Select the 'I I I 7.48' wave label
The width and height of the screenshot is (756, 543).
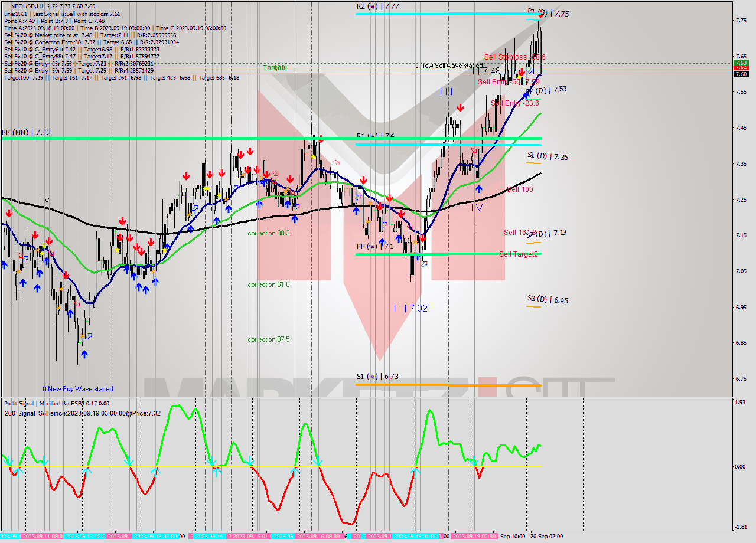484,71
